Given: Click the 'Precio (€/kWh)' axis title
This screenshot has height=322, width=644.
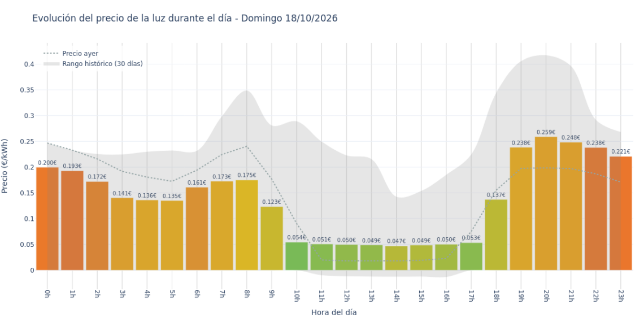Looking at the screenshot, I should coord(5,166).
